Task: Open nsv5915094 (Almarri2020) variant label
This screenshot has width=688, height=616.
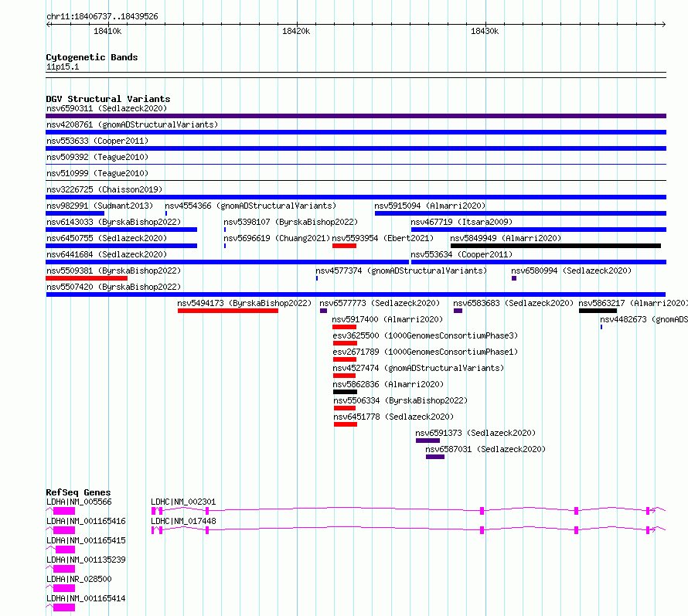Action: tap(430, 206)
